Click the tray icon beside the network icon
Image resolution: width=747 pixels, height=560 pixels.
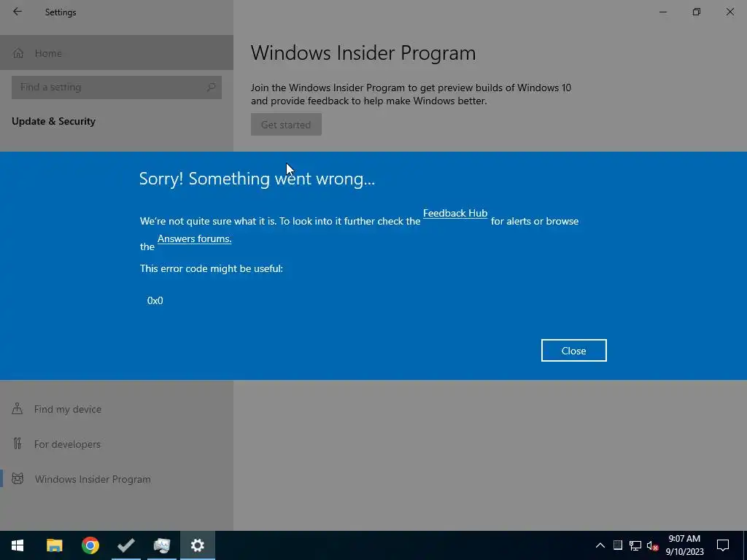[x=618, y=545]
